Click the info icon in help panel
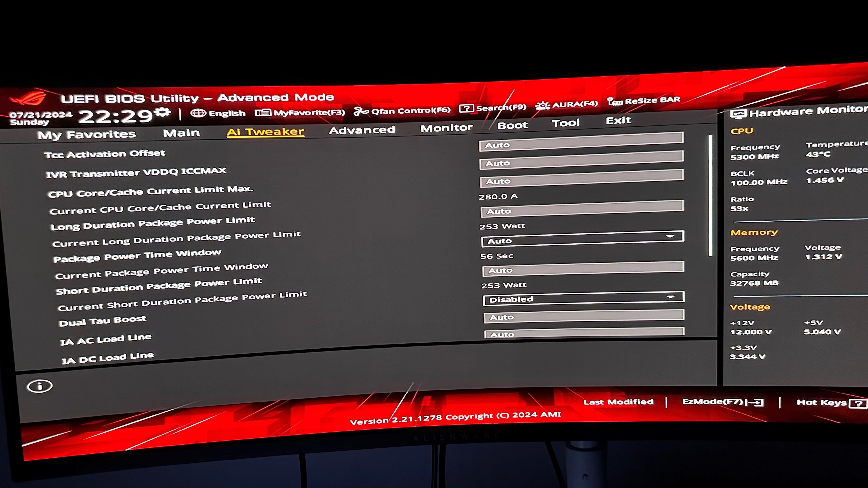This screenshot has height=488, width=868. click(x=40, y=386)
